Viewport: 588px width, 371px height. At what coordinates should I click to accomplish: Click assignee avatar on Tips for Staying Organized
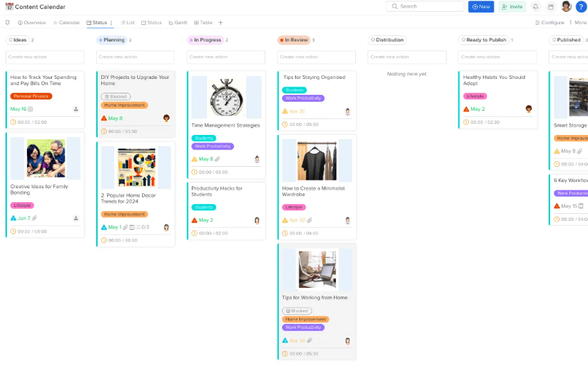[x=348, y=111]
